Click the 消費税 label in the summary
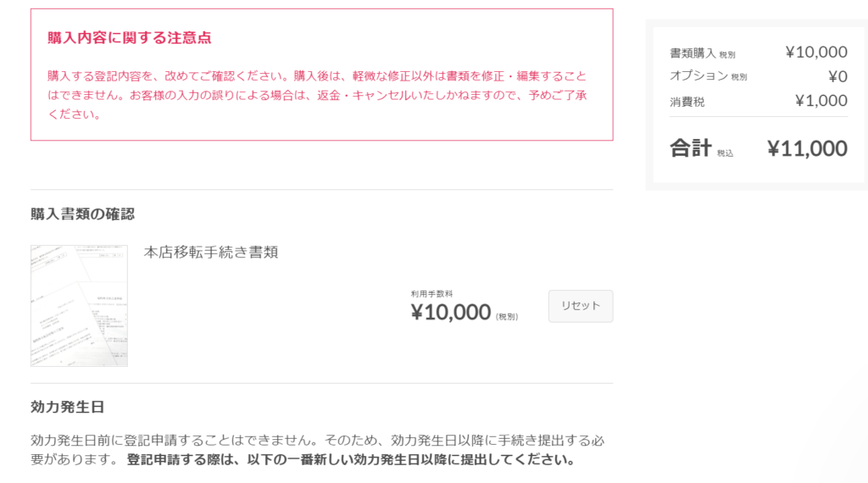The image size is (868, 483). click(x=687, y=102)
